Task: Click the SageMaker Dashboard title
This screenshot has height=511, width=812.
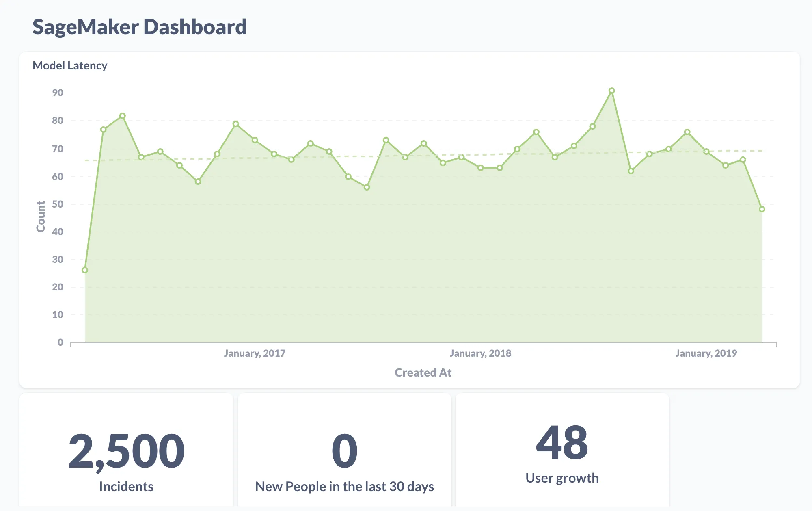Action: point(139,27)
